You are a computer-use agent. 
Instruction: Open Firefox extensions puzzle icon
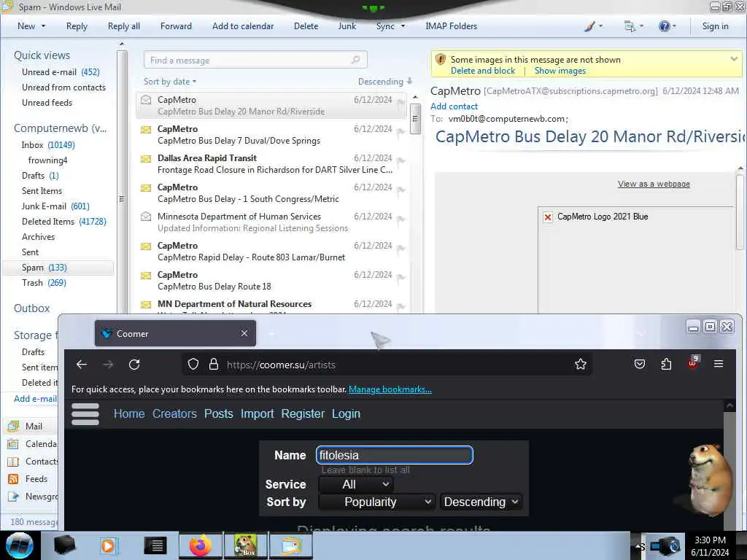tap(666, 365)
